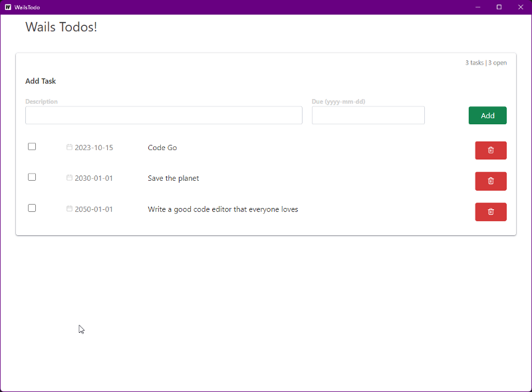Image resolution: width=532 pixels, height=392 pixels.
Task: Click the "3 tasks | 3 open" counter
Action: click(x=485, y=62)
